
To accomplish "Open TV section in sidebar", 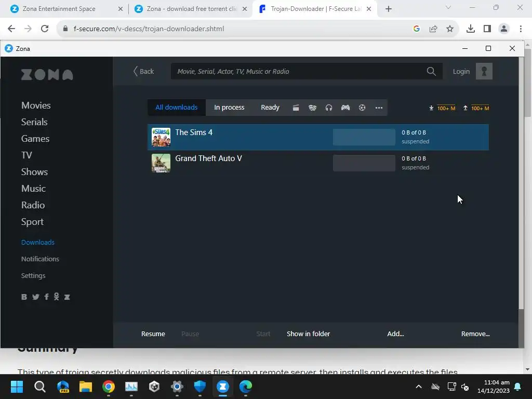I will point(26,155).
